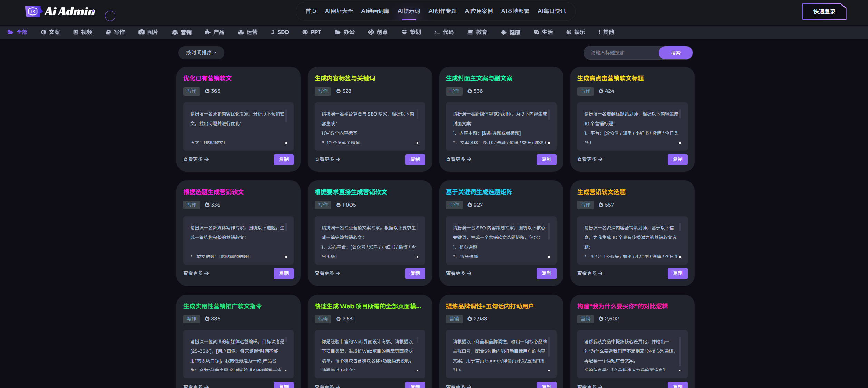The image size is (868, 388).
Task: Expand the 按时间排序 sort dropdown
Action: (201, 53)
